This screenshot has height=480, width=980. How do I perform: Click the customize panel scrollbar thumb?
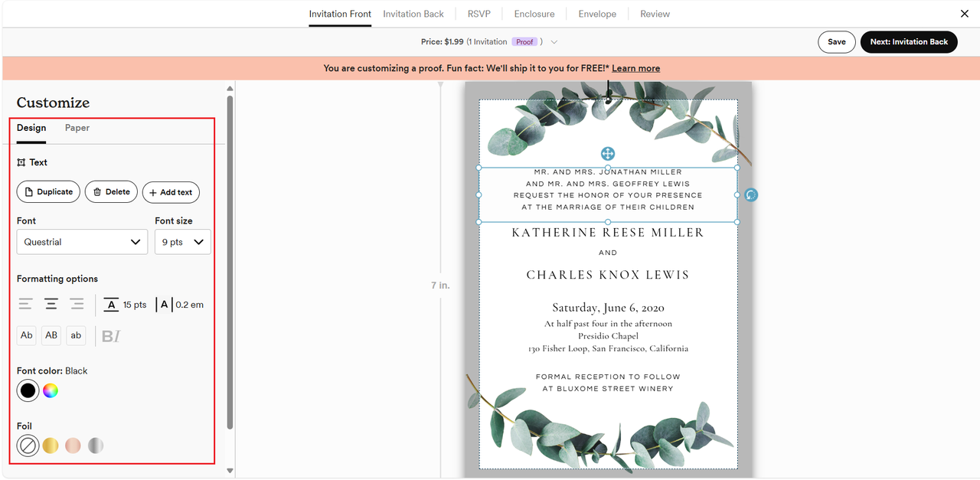pos(230,262)
